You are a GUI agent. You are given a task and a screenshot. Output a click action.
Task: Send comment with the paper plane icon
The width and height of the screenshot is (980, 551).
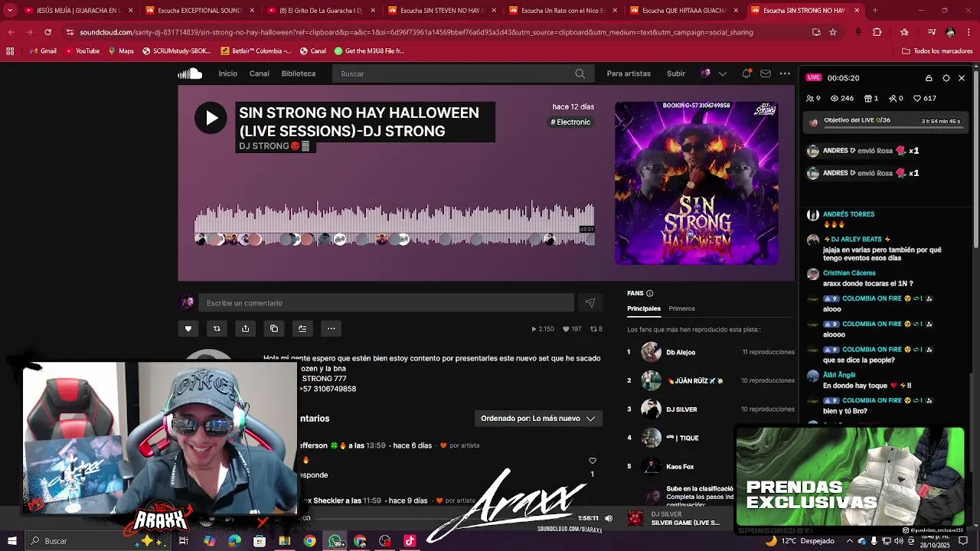(x=590, y=303)
